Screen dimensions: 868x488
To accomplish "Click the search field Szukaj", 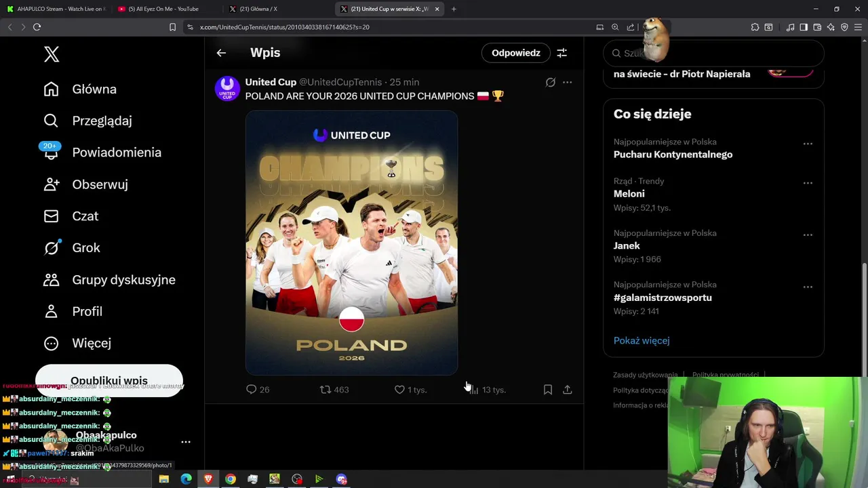I will click(x=713, y=53).
